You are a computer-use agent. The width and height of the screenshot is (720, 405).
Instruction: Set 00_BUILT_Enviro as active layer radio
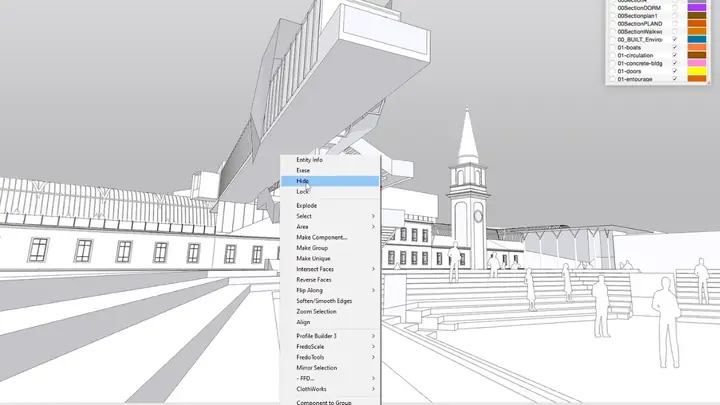(612, 39)
